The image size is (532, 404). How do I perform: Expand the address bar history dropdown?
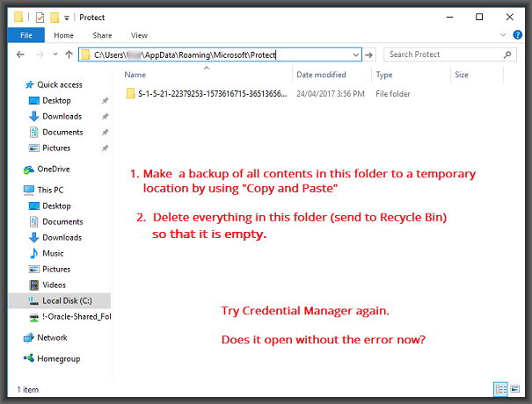click(x=355, y=54)
